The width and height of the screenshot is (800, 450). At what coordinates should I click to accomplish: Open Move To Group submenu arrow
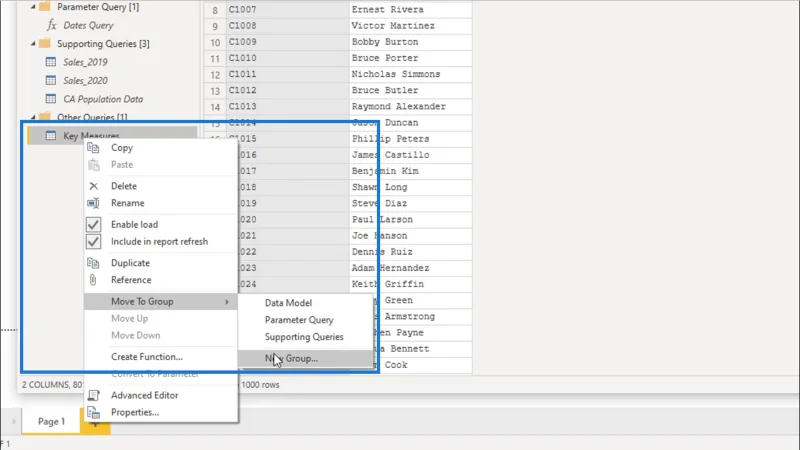click(x=227, y=302)
